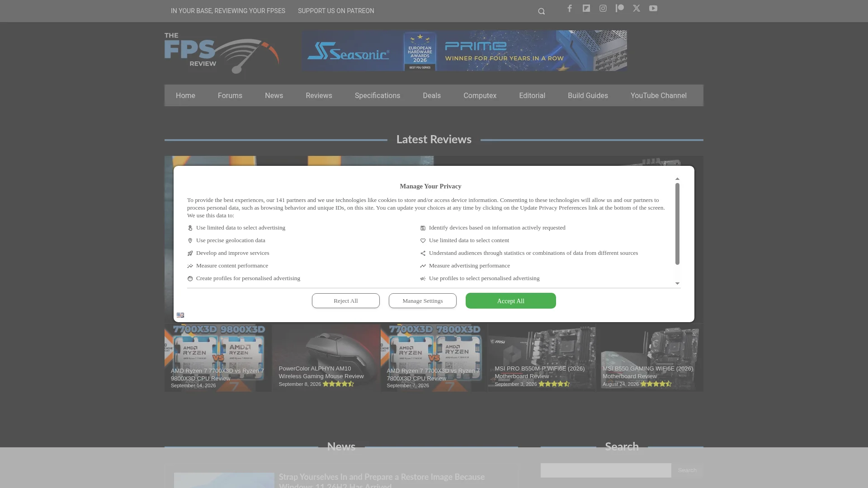868x488 pixels.
Task: Click the Reject All button
Action: (x=346, y=301)
